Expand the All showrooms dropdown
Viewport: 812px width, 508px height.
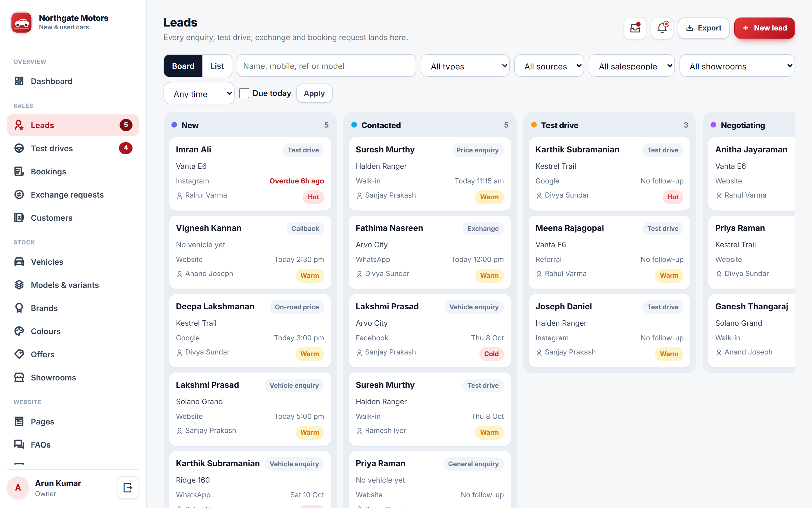tap(737, 66)
